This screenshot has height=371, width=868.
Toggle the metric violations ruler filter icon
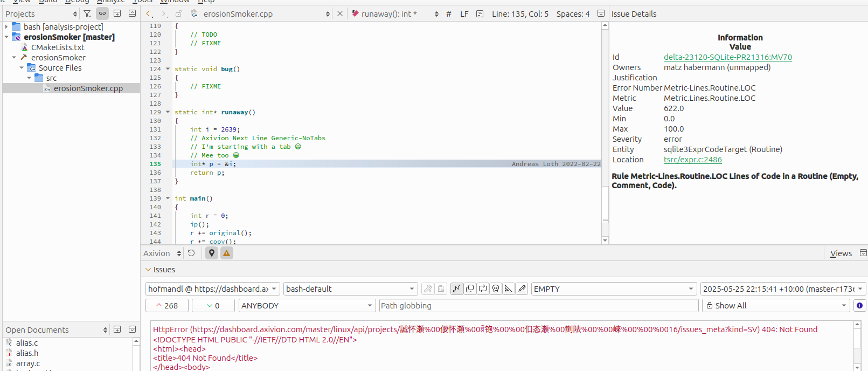point(509,289)
